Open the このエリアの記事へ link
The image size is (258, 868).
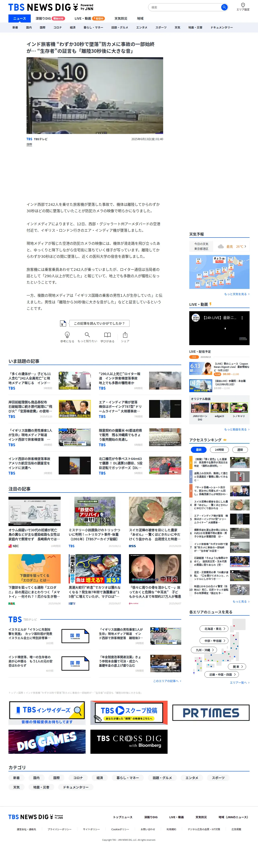pyautogui.click(x=167, y=681)
